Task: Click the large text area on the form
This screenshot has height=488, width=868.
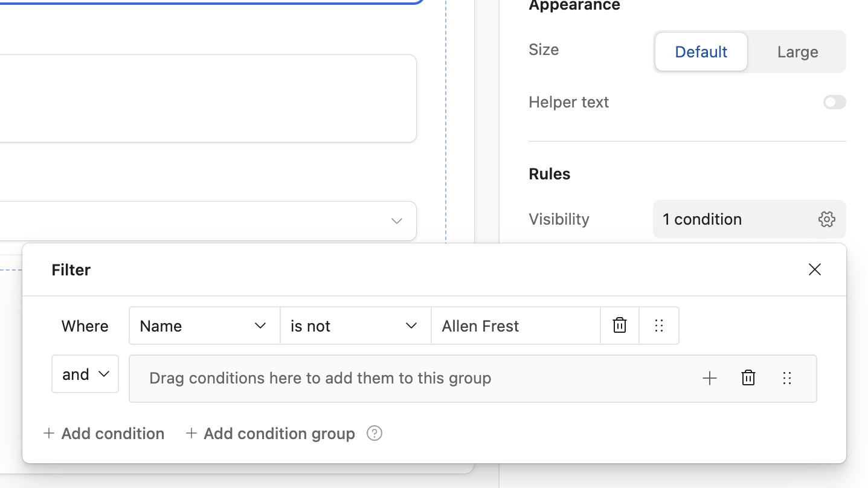Action: [205, 98]
